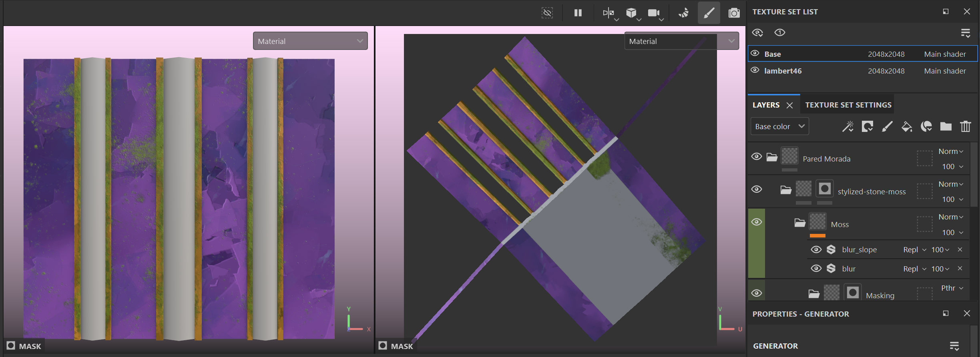Click the environment rotation icon

684,13
